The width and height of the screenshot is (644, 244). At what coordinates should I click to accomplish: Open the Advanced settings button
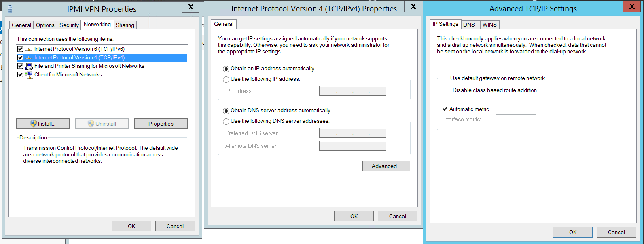386,166
